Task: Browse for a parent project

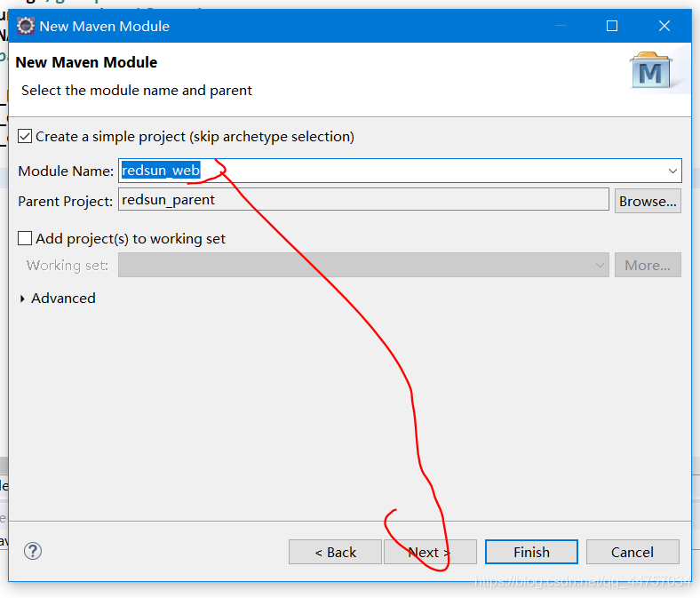Action: pos(648,201)
